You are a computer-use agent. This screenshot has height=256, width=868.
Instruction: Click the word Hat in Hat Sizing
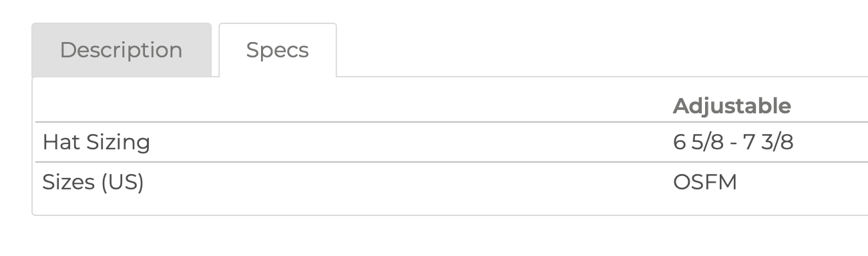58,142
